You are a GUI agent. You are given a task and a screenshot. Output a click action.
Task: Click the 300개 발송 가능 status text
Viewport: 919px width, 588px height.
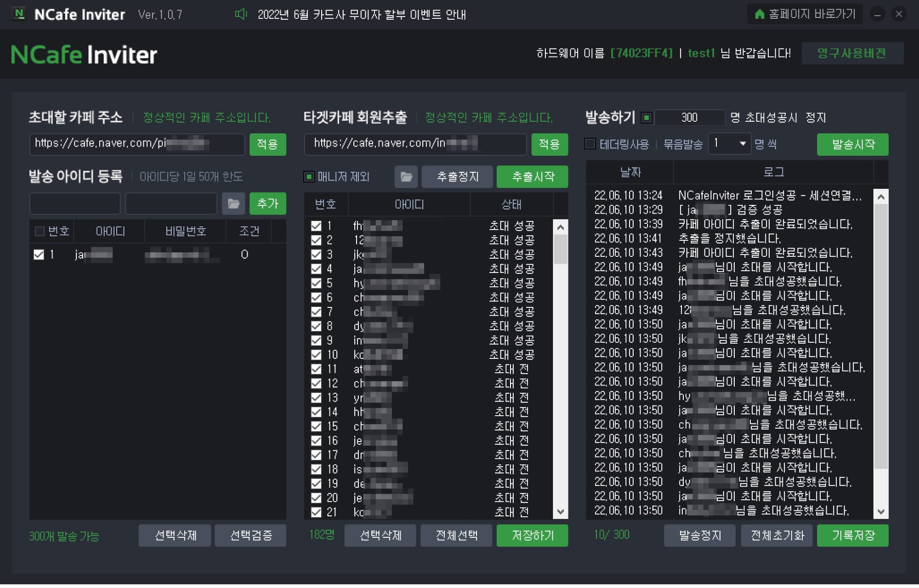(x=64, y=536)
